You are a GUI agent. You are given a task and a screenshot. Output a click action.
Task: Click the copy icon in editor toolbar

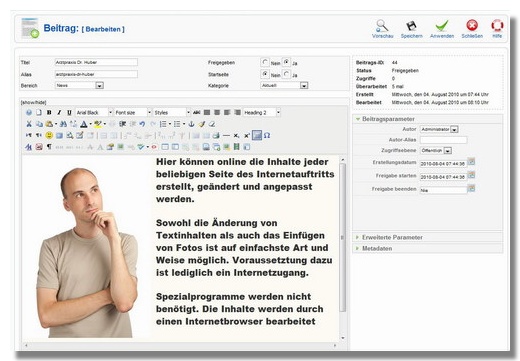(39, 124)
